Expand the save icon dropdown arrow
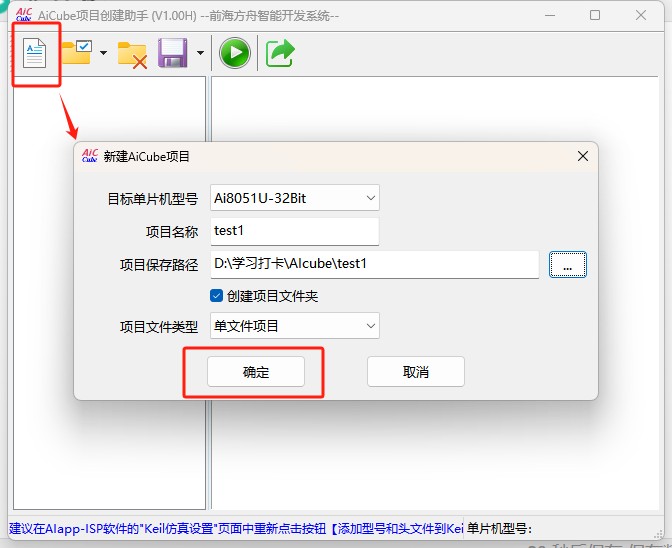This screenshot has width=672, height=548. (x=200, y=53)
